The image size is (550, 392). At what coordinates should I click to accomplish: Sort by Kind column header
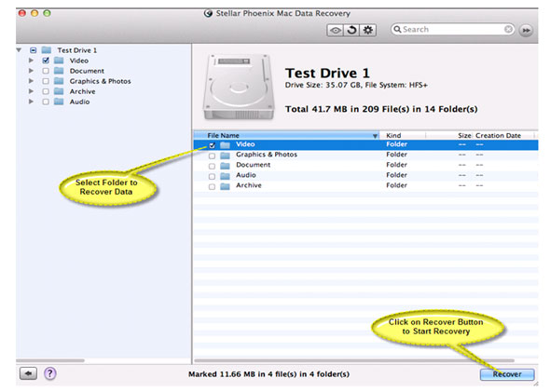tap(403, 136)
